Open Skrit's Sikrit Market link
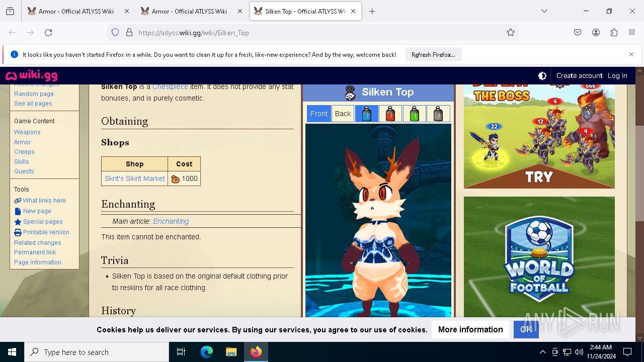 coord(135,178)
